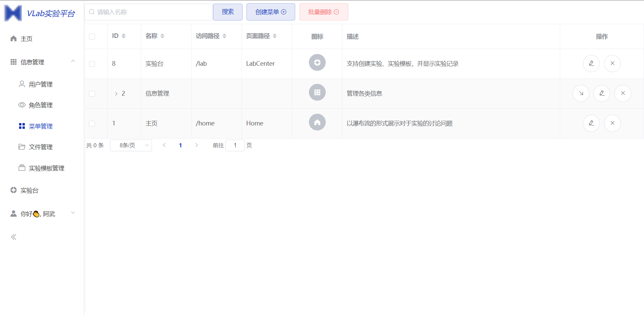Click the VLab logo icon
The width and height of the screenshot is (644, 316).
13,13
